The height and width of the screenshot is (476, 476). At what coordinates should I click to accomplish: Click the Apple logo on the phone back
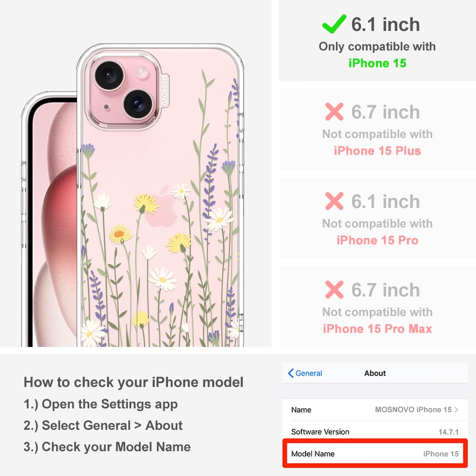(x=162, y=207)
